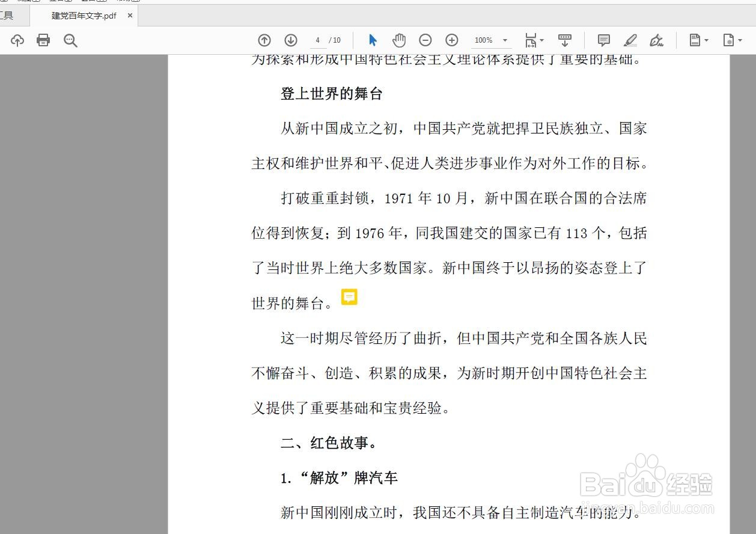756x534 pixels.
Task: Click the upload to cloud icon
Action: [x=17, y=40]
